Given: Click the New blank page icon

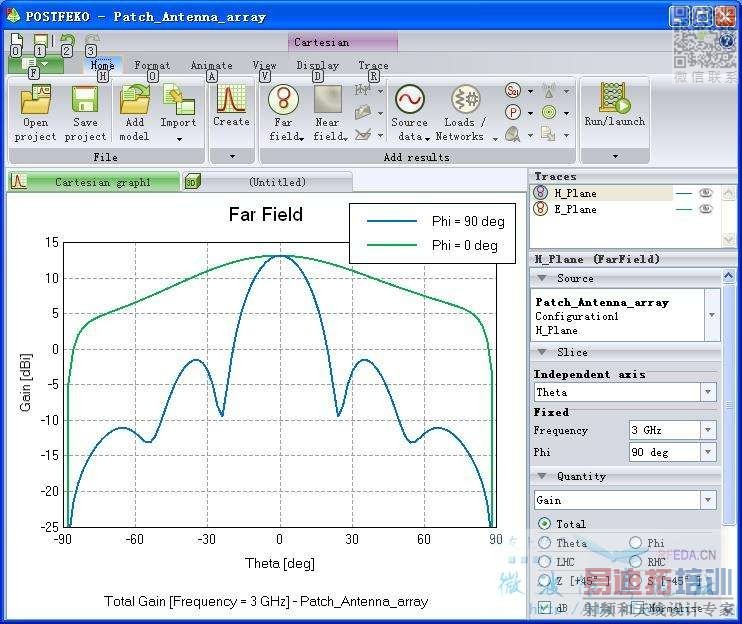Looking at the screenshot, I should 17,41.
